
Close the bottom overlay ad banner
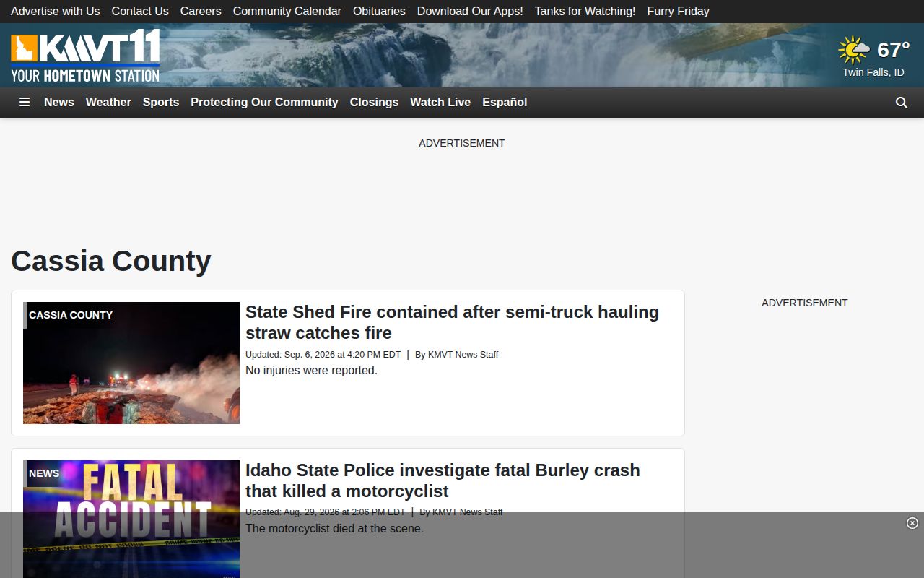point(912,523)
